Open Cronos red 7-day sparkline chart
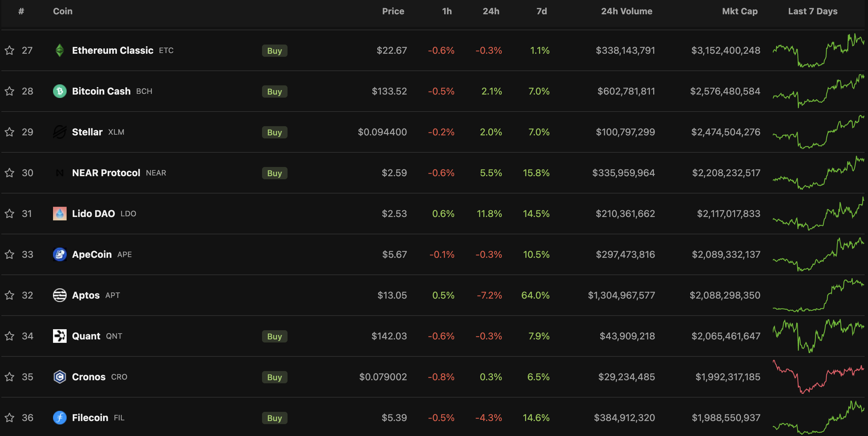The image size is (868, 436). click(818, 377)
